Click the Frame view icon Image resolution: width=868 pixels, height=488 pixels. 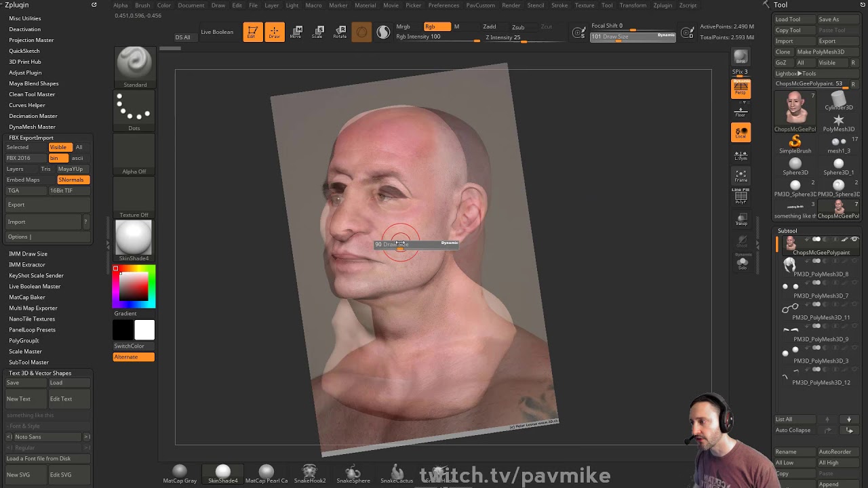pyautogui.click(x=741, y=176)
